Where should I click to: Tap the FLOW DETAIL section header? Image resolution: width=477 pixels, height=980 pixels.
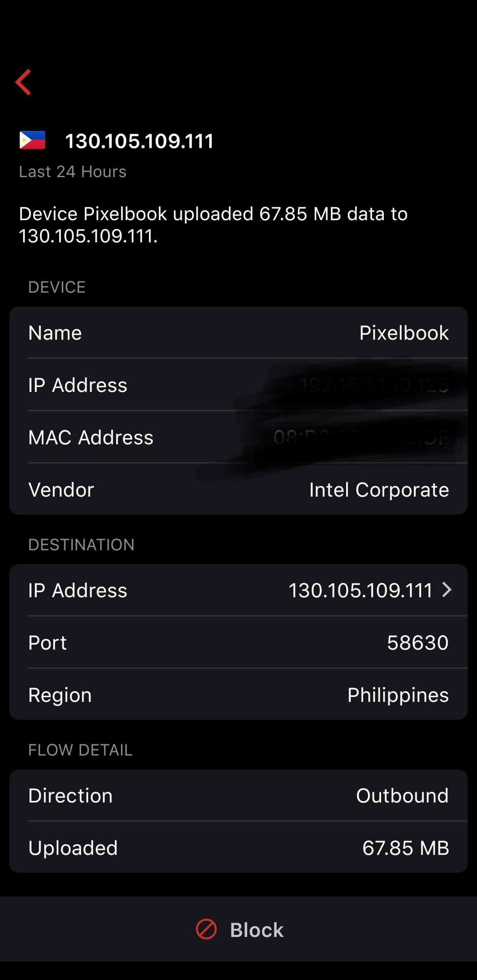tap(80, 750)
